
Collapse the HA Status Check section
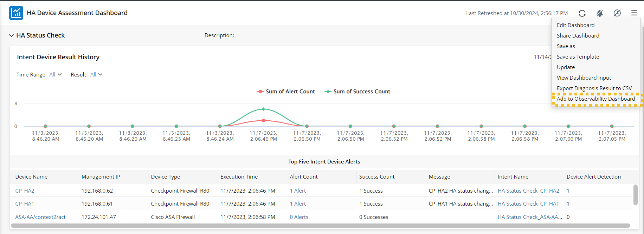(x=12, y=35)
